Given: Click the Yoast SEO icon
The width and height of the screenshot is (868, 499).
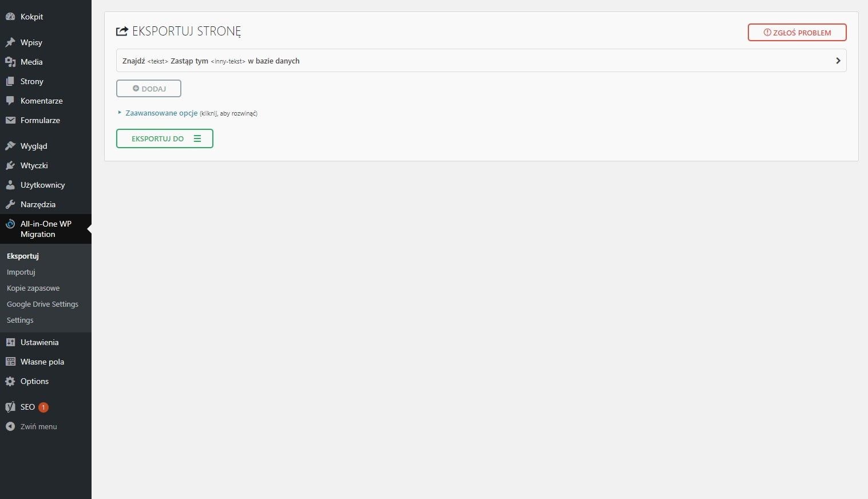Looking at the screenshot, I should pos(10,407).
